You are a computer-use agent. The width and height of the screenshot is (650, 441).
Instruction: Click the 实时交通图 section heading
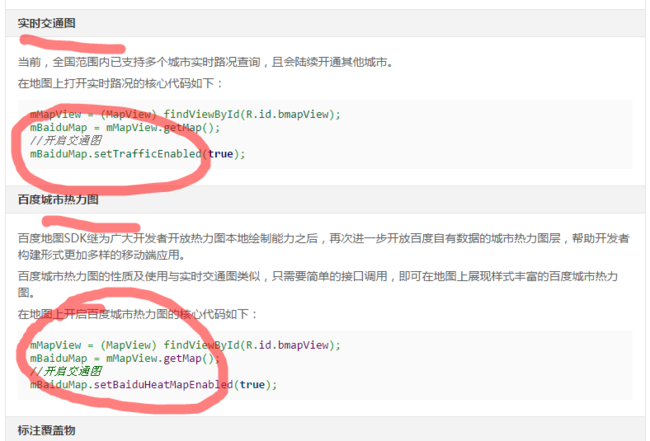(46, 23)
